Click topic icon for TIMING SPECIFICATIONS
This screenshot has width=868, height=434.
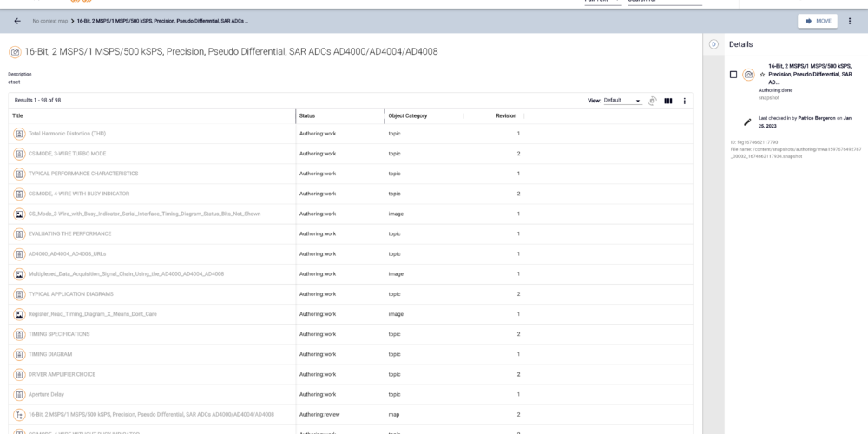pyautogui.click(x=19, y=334)
